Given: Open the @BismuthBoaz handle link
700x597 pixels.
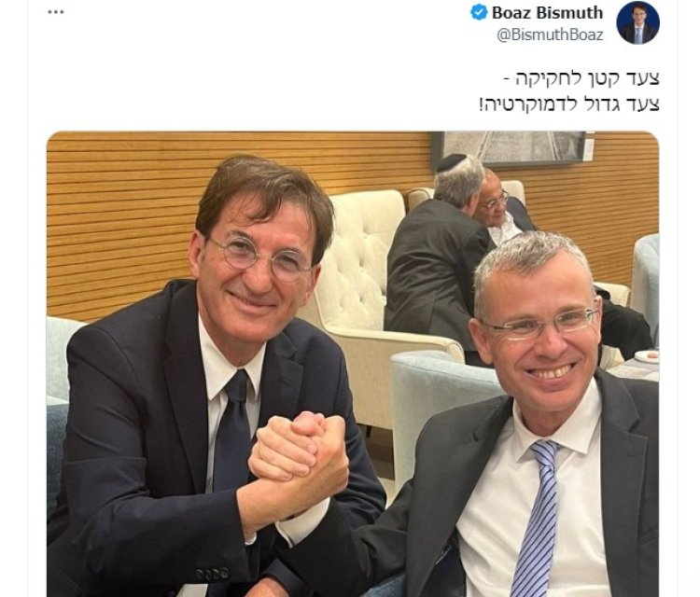Looking at the screenshot, I should click(x=550, y=35).
